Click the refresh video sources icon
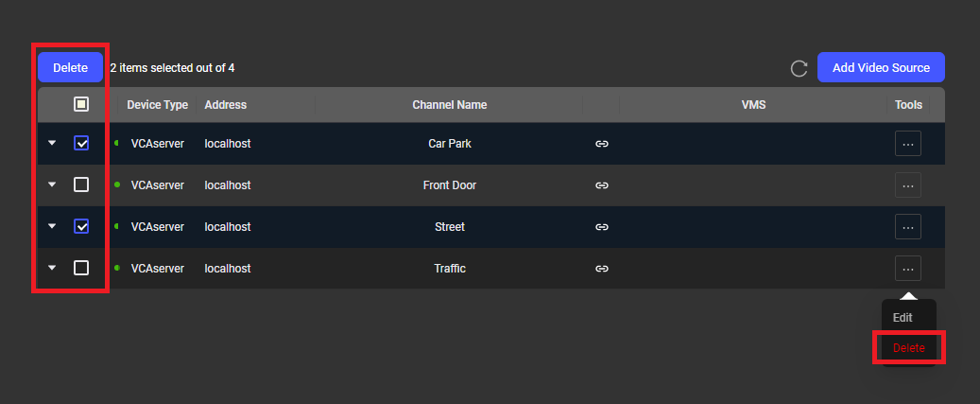This screenshot has width=980, height=404. (799, 68)
